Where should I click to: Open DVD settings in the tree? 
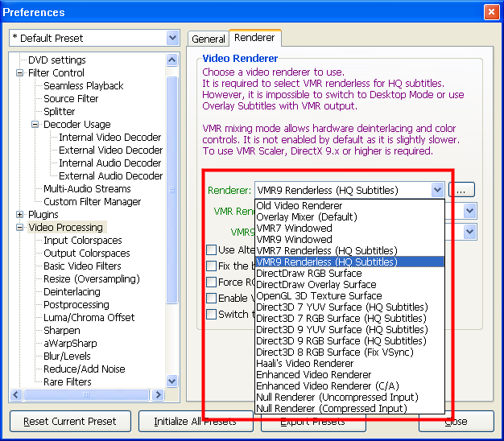coord(57,60)
